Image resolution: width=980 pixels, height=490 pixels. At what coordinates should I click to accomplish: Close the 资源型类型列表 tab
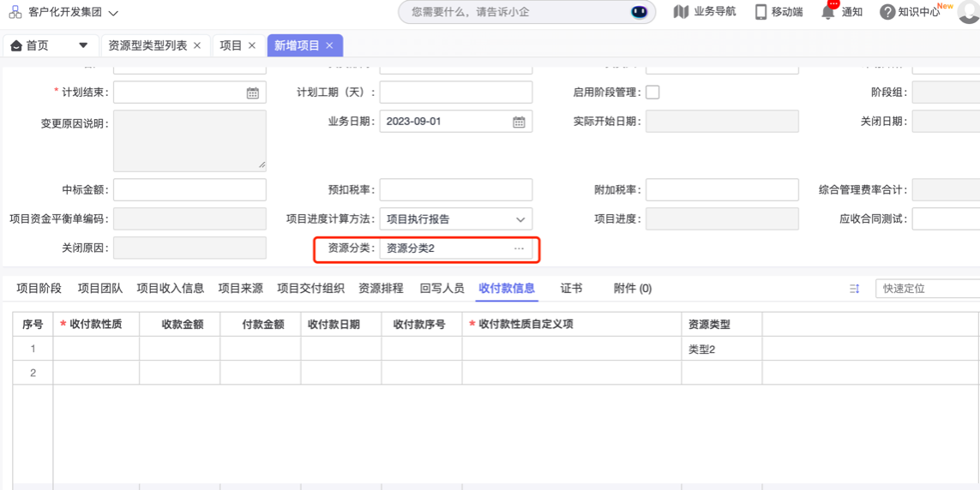tap(197, 45)
